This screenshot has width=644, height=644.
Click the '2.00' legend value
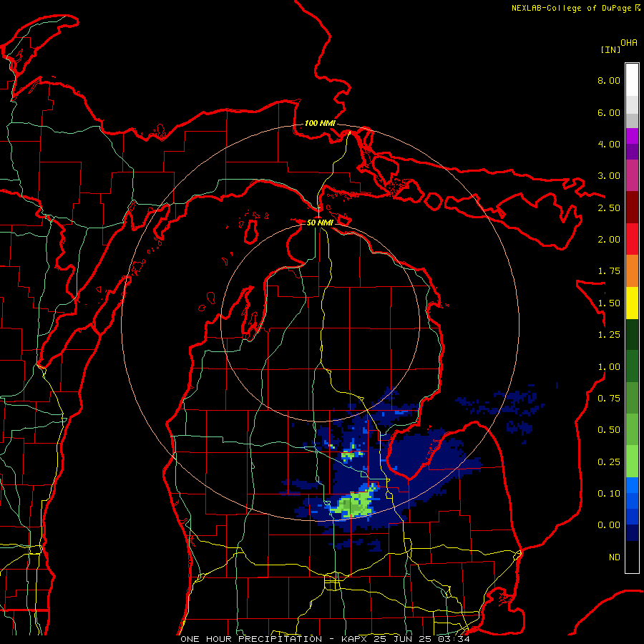tap(609, 240)
